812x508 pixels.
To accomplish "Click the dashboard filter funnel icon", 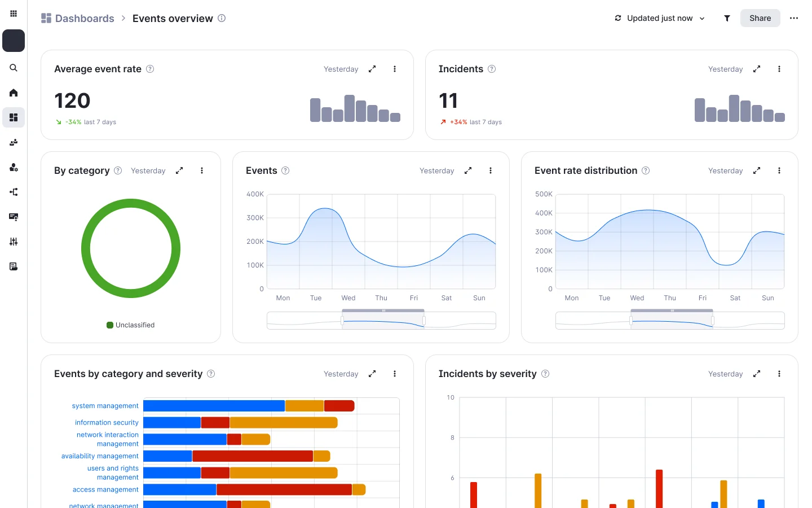I will point(727,18).
